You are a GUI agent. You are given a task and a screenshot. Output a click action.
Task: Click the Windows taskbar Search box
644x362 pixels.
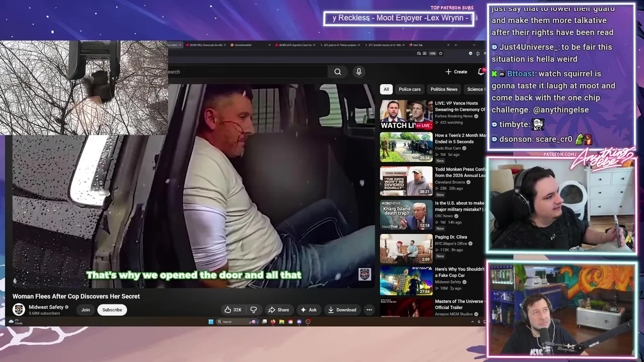click(x=237, y=322)
